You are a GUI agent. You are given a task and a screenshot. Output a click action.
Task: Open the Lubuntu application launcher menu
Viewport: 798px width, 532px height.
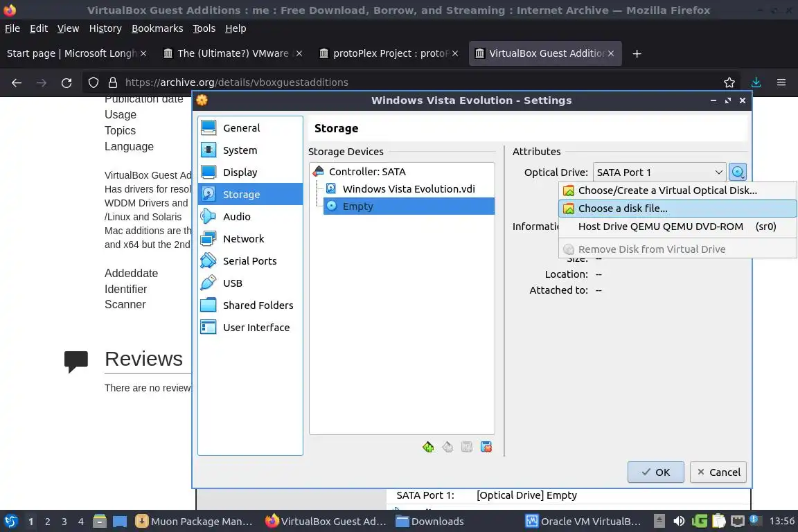pyautogui.click(x=10, y=522)
